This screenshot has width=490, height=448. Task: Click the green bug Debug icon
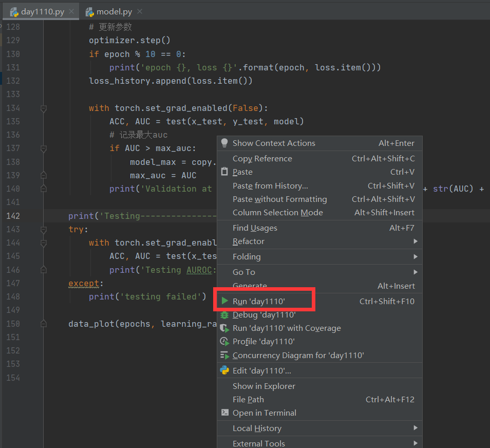click(224, 315)
